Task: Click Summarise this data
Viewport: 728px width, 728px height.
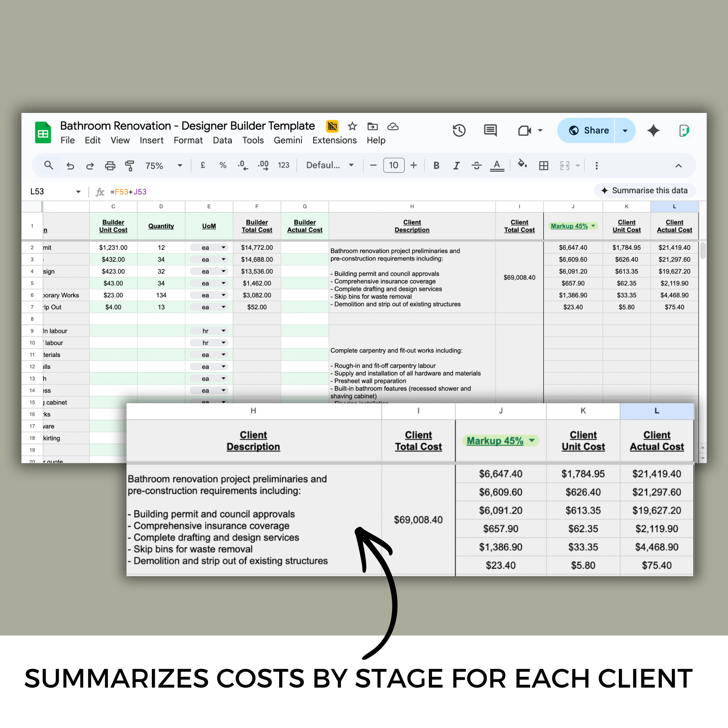Action: pyautogui.click(x=645, y=191)
